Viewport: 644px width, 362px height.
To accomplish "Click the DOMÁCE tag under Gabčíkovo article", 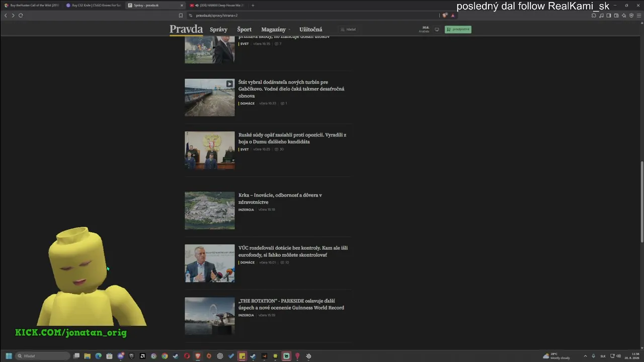I will [247, 104].
